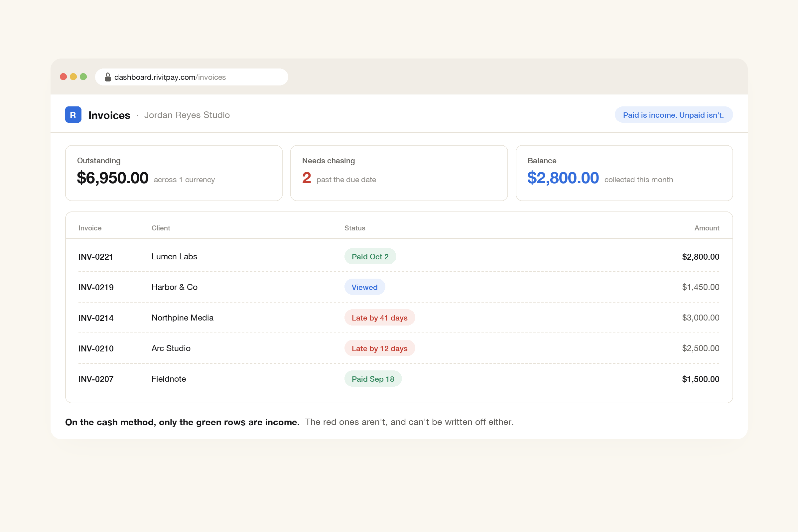Click the bold cash method note below table
The image size is (798, 532).
point(182,422)
